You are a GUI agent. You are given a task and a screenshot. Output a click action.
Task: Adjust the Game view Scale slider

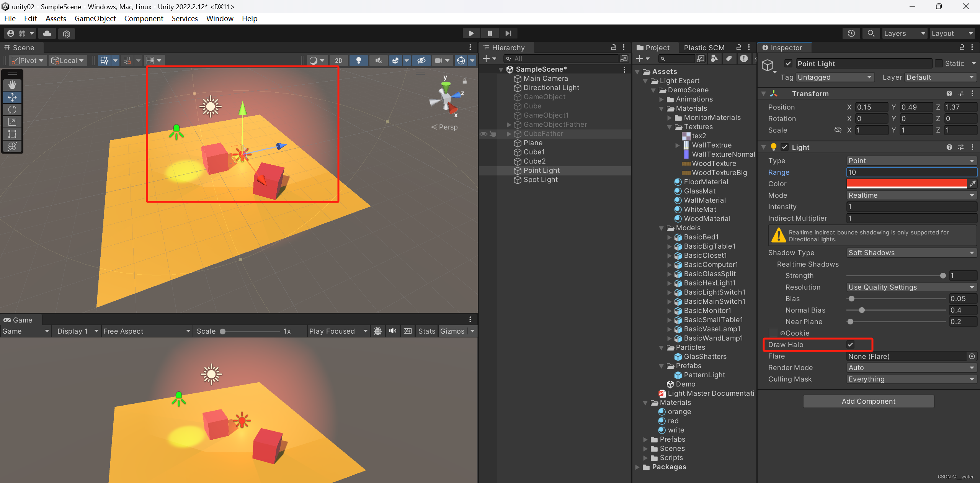click(250, 331)
